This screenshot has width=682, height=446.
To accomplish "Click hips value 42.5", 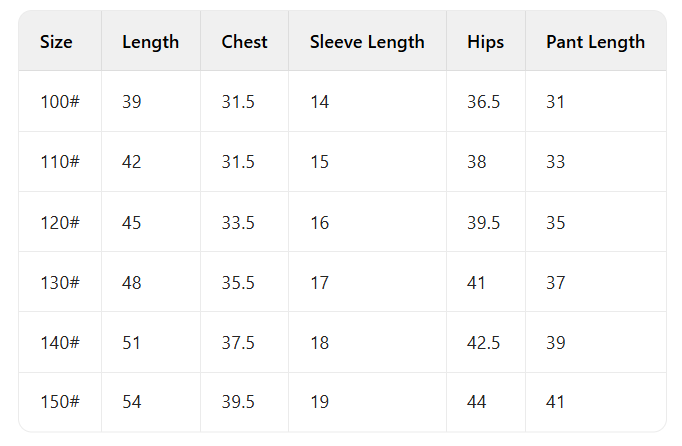I will click(x=484, y=343).
